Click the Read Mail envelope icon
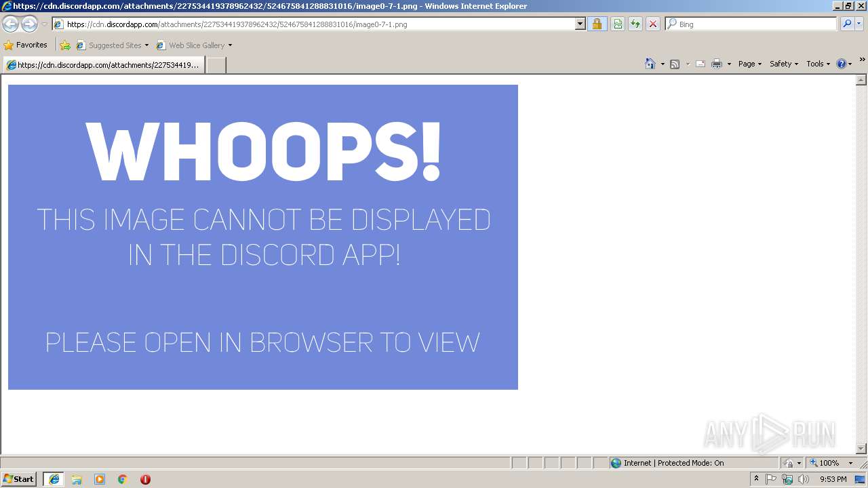The height and width of the screenshot is (488, 868). pyautogui.click(x=701, y=64)
